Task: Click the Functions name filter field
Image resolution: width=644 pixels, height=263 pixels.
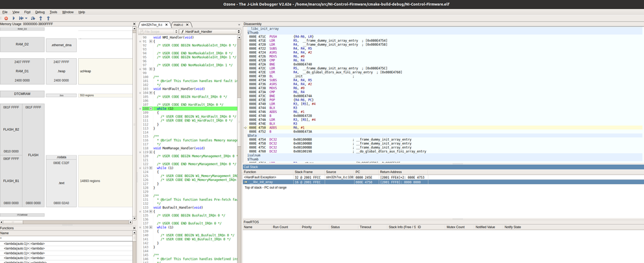Action: point(66,238)
